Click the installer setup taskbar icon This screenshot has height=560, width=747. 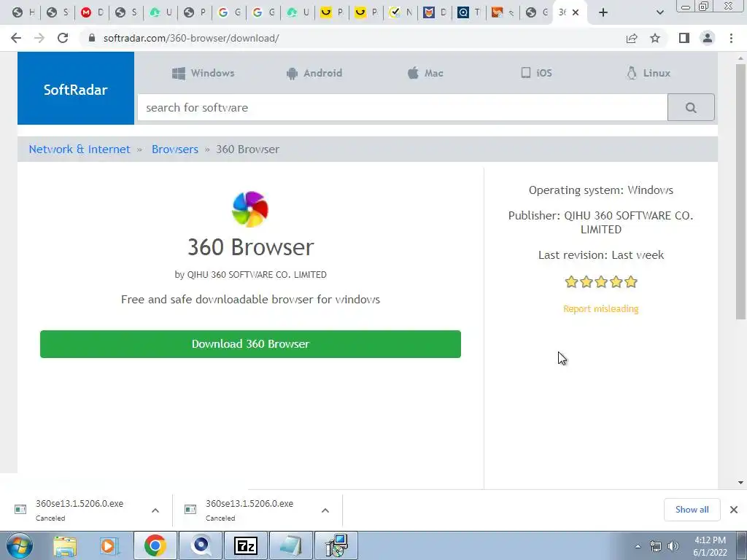tap(336, 545)
